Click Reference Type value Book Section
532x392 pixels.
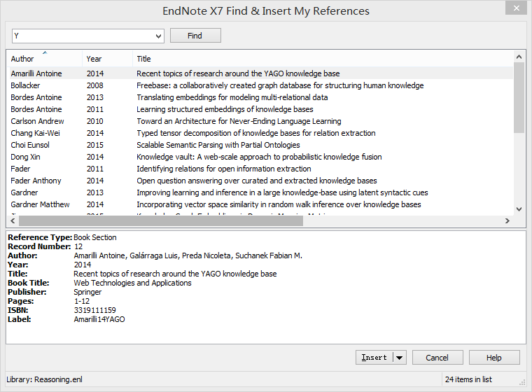(x=95, y=237)
